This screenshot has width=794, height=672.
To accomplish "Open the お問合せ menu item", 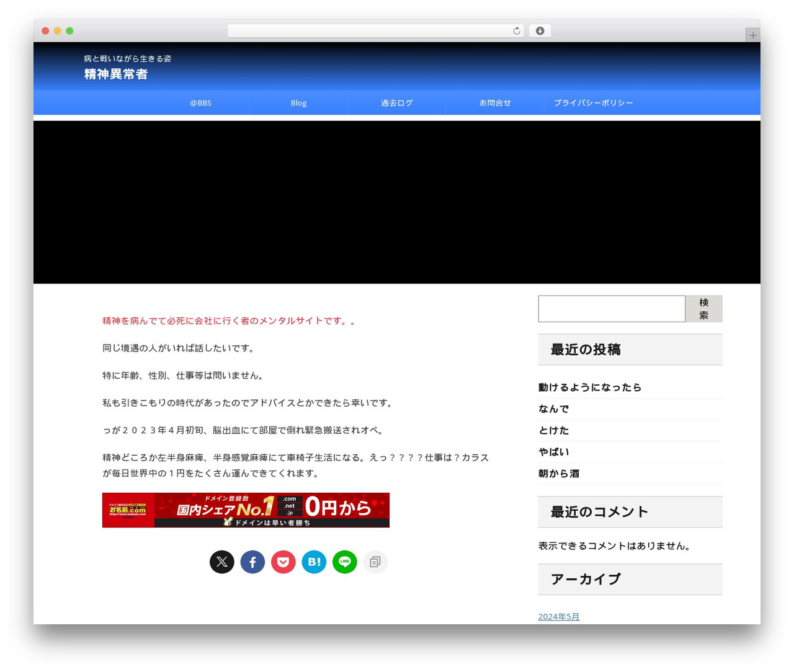I will pyautogui.click(x=495, y=103).
